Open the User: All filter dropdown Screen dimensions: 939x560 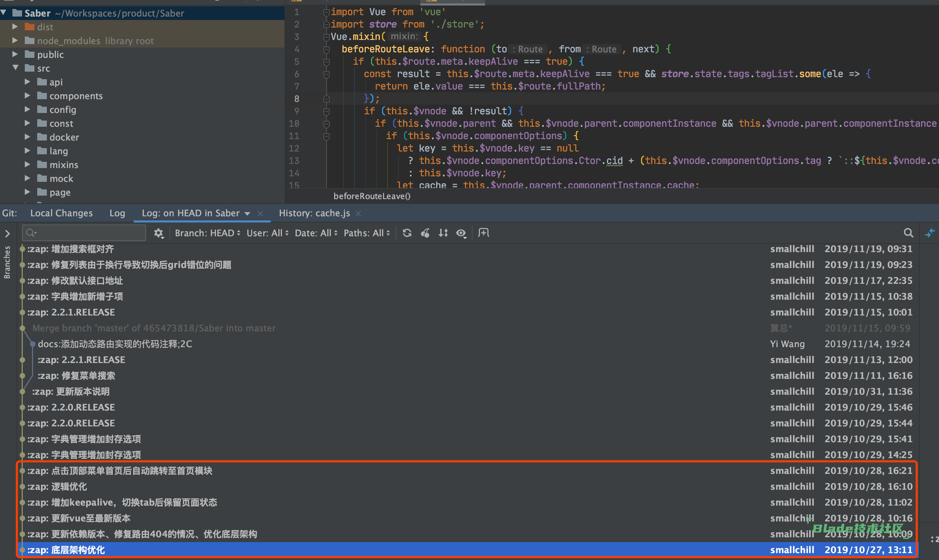pyautogui.click(x=268, y=233)
